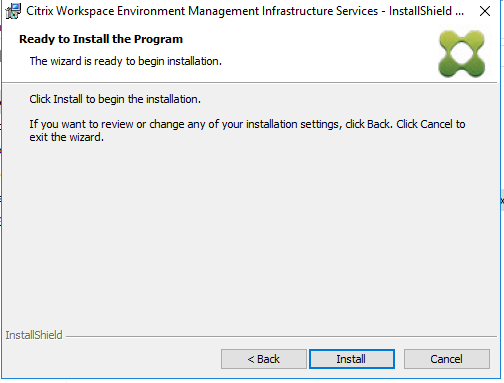The image size is (504, 383).
Task: Click the Install button to begin installation
Action: [x=352, y=359]
